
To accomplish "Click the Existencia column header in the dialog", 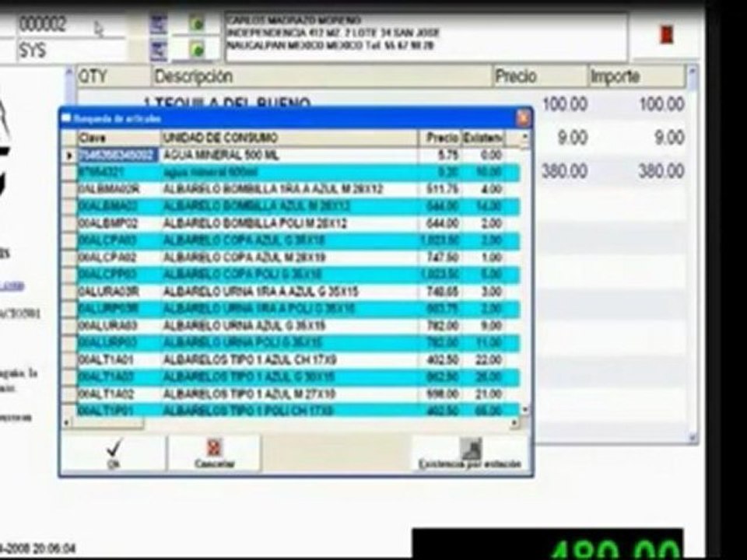I will [x=483, y=138].
